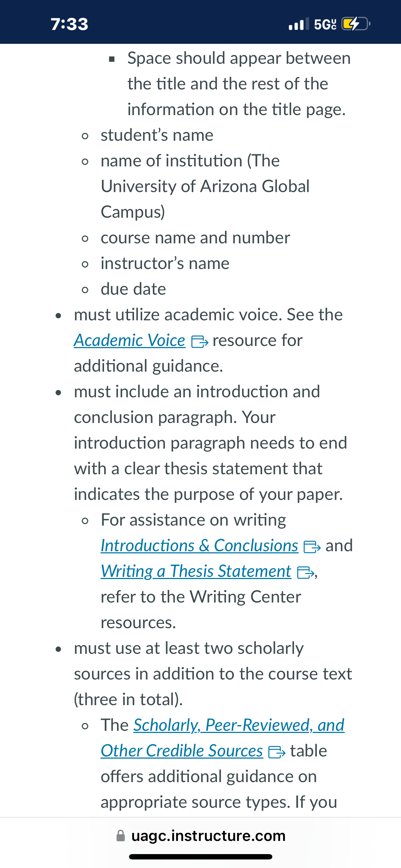This screenshot has width=401, height=868.
Task: Tap external link icon after Credible Sources
Action: [x=277, y=752]
